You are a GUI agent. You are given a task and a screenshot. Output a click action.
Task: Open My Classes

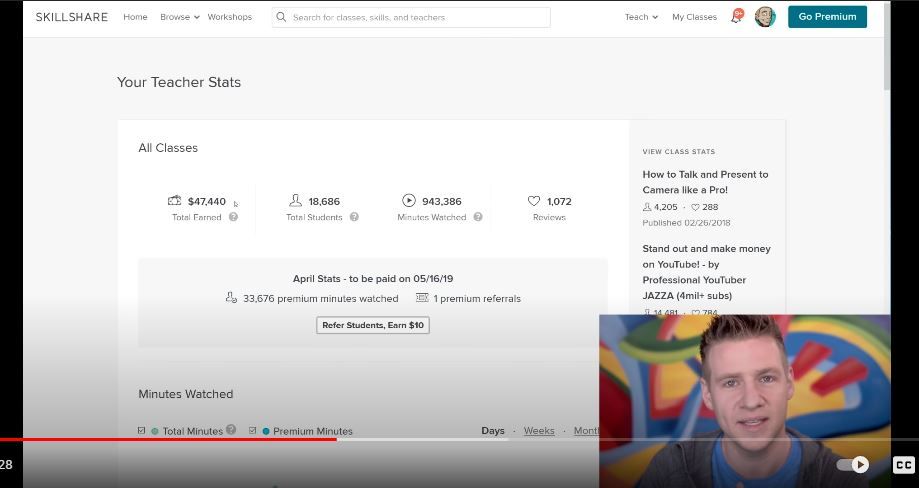[x=695, y=17]
